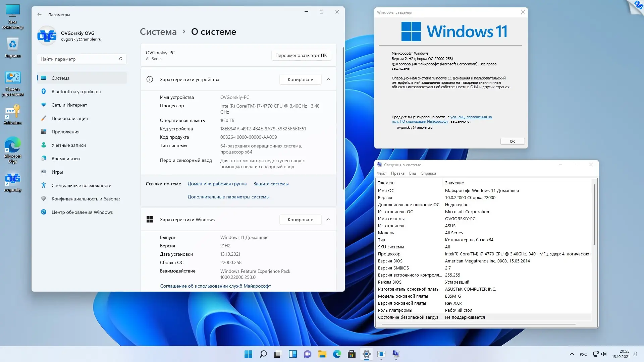Image resolution: width=644 pixels, height=362 pixels.
Task: Open the Файл menu in Сведения о системе
Action: [381, 173]
